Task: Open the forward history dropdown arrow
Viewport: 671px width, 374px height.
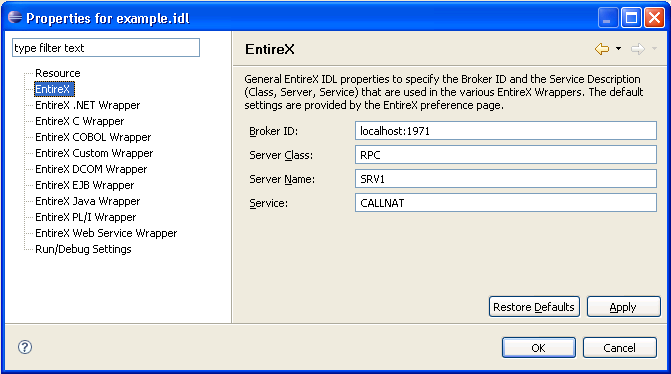Action: pos(654,49)
